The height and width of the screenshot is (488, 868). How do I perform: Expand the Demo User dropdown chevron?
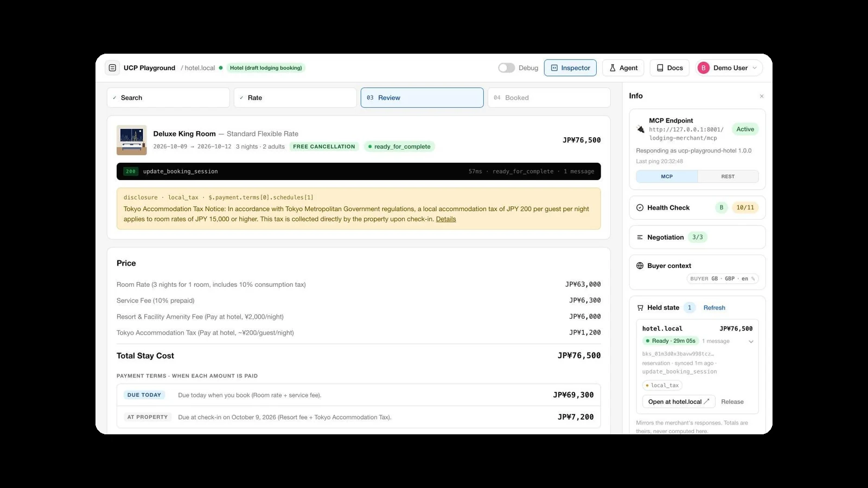click(x=755, y=68)
